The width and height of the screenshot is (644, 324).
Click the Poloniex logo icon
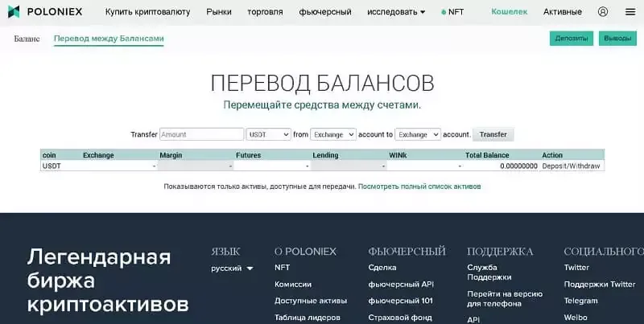(x=14, y=11)
